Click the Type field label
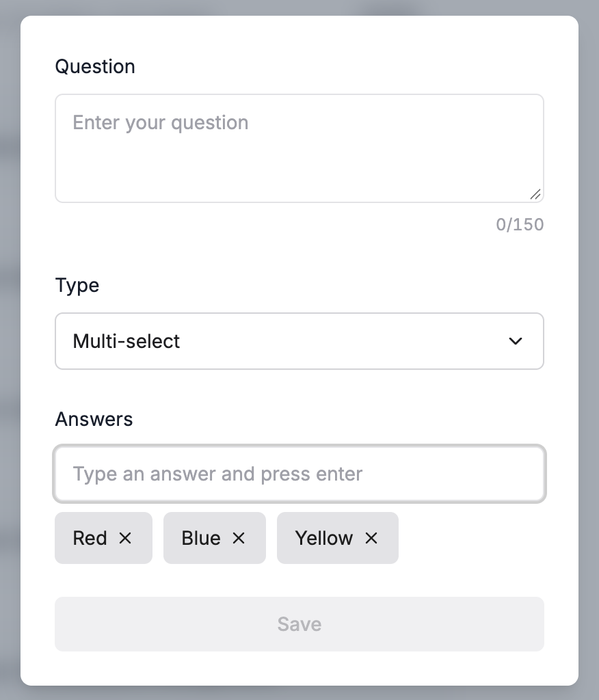599x700 pixels. pos(77,285)
